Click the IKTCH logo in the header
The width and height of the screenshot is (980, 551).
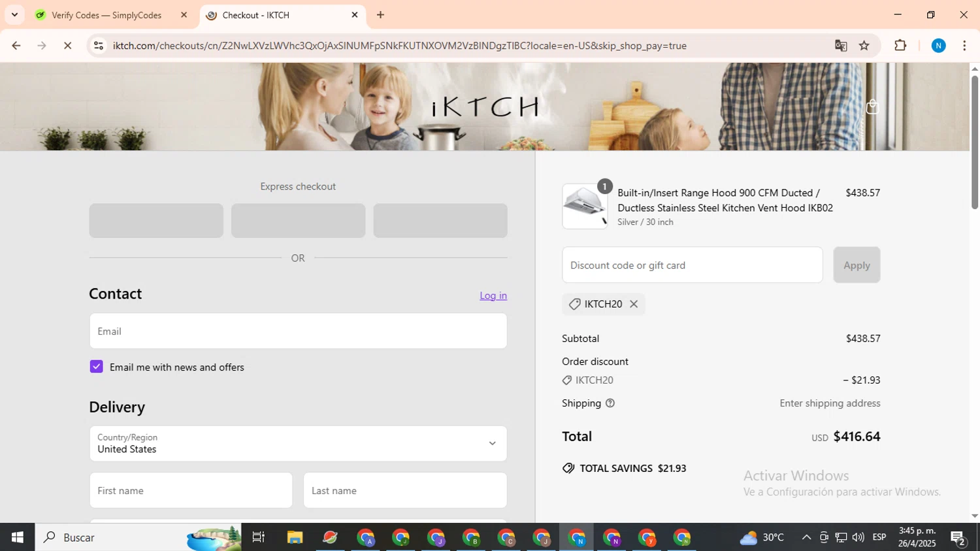[x=485, y=107]
